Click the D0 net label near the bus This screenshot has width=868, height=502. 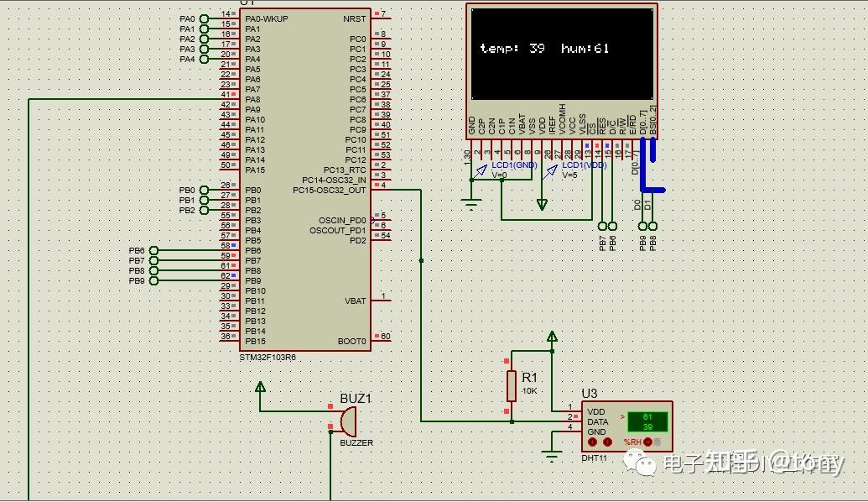coord(638,204)
